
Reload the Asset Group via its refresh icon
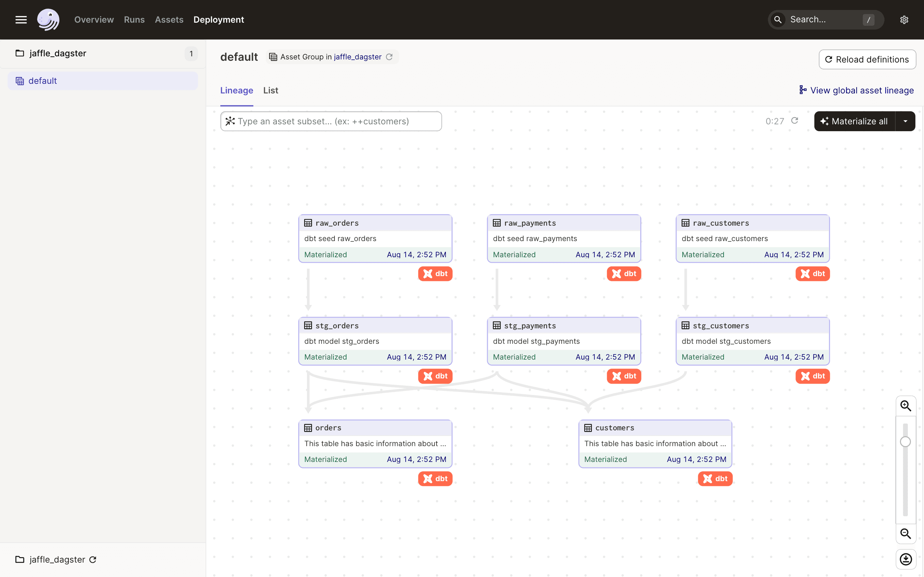point(389,56)
